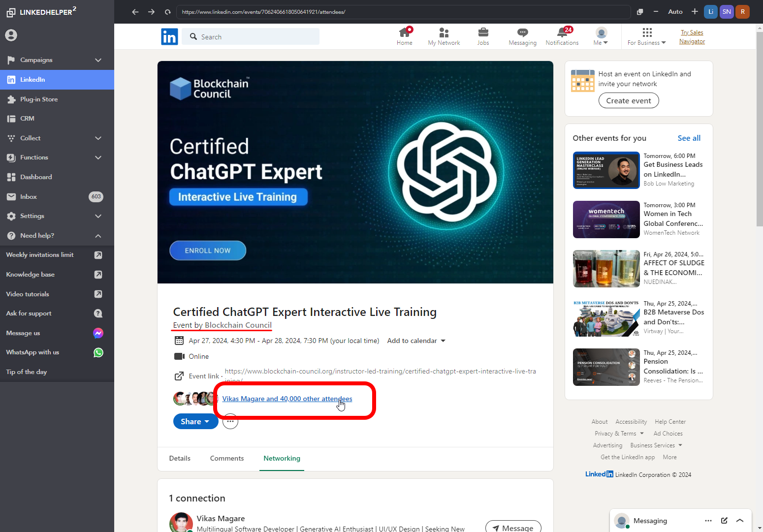Open Facebook Messenger 'Message us' icon
Viewport: 763px width, 532px height.
98,333
